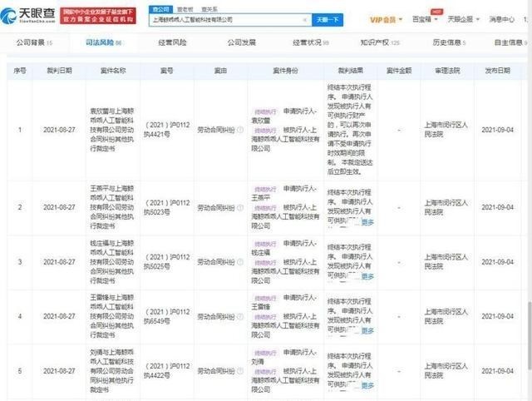The image size is (532, 401).
Task: Switch to the 历史信息 tab
Action: click(449, 42)
